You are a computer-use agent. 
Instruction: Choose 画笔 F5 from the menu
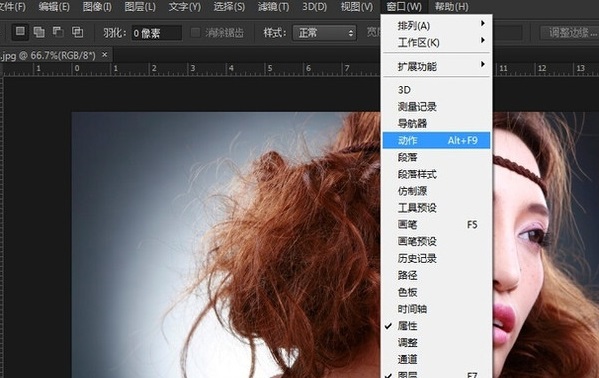436,225
